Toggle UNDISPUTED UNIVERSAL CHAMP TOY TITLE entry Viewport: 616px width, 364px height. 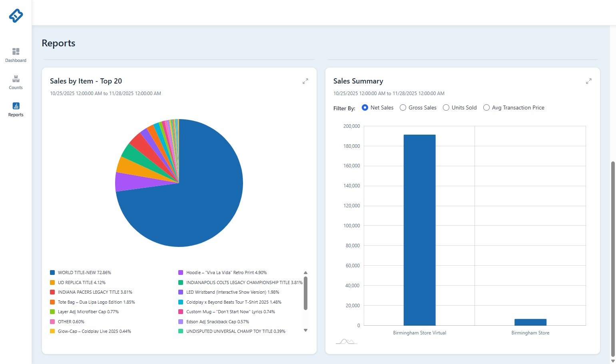(232, 331)
